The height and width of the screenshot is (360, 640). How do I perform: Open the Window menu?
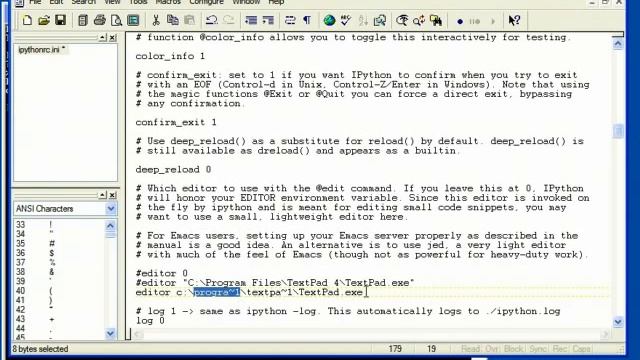coord(246,2)
